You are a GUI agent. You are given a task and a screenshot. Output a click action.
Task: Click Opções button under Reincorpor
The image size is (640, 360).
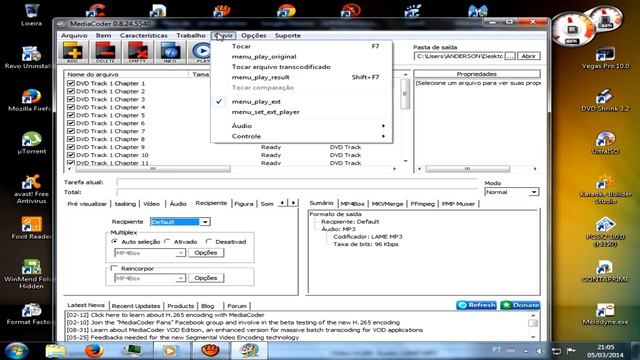click(x=206, y=278)
